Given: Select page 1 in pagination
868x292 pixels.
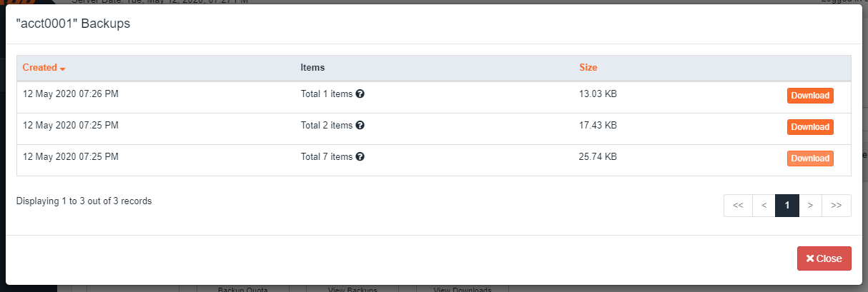Looking at the screenshot, I should [787, 206].
